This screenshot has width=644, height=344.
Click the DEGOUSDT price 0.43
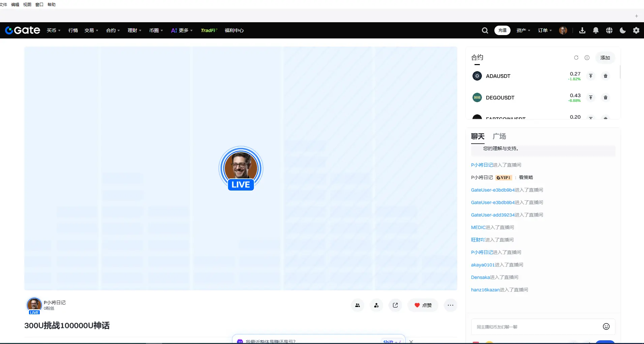point(575,95)
